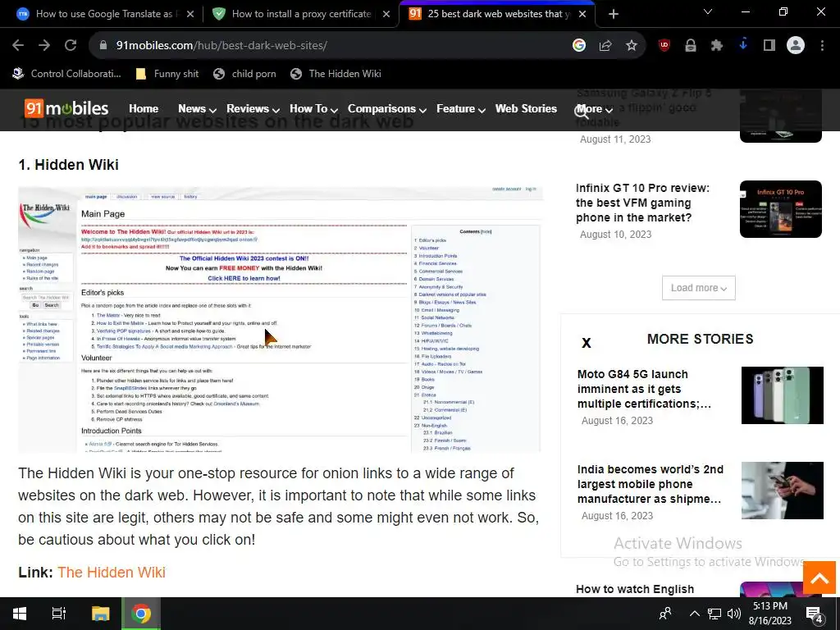
Task: Go back to the previous page
Action: 18,46
